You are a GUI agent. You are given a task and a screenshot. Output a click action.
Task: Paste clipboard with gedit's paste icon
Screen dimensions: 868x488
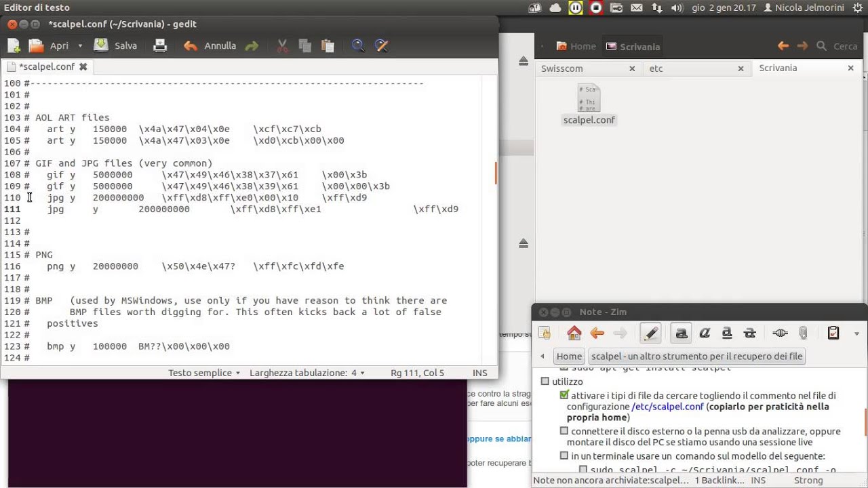tap(328, 46)
